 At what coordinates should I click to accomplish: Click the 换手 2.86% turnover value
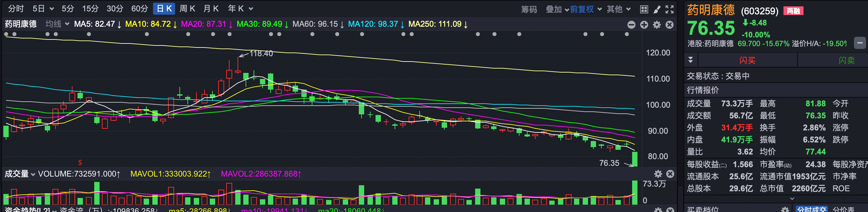[x=814, y=128]
